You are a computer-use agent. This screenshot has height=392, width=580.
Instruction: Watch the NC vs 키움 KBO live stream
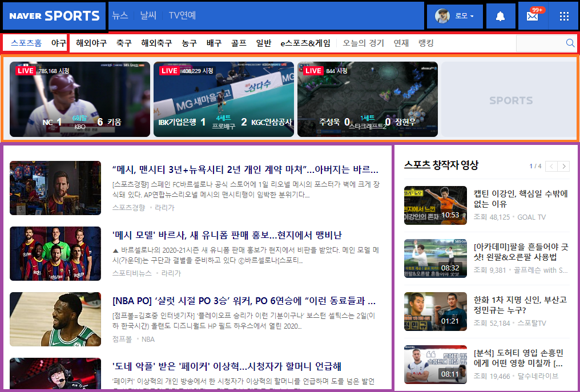(x=80, y=99)
